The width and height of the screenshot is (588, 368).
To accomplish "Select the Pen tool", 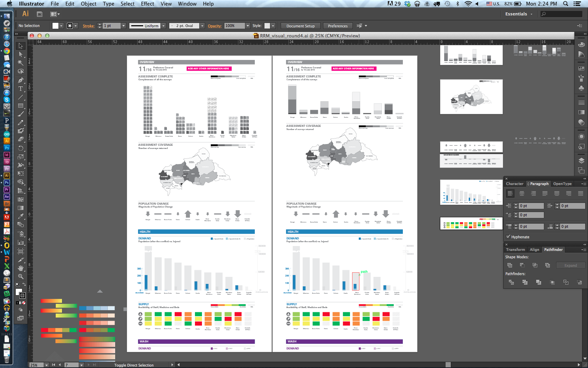I will coord(21,80).
